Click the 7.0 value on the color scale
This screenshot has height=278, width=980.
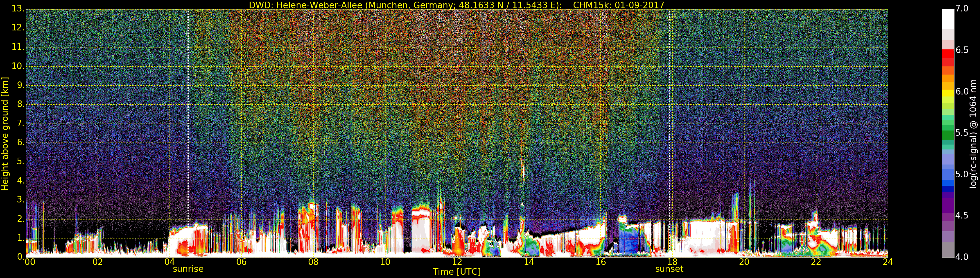point(962,9)
